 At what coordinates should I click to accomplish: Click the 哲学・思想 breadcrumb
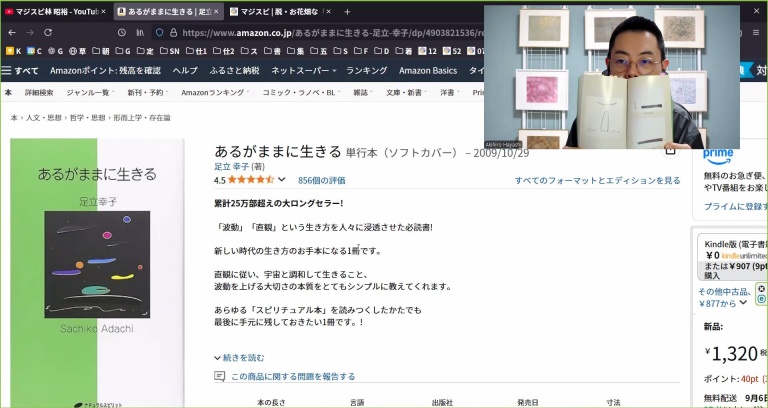tap(87, 118)
